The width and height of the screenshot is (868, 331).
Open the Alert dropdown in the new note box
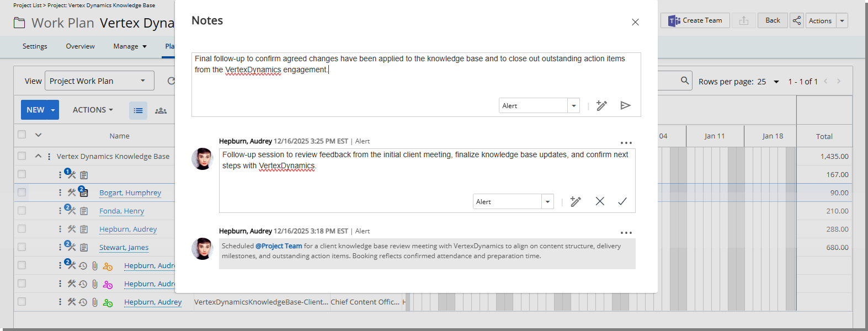point(574,106)
